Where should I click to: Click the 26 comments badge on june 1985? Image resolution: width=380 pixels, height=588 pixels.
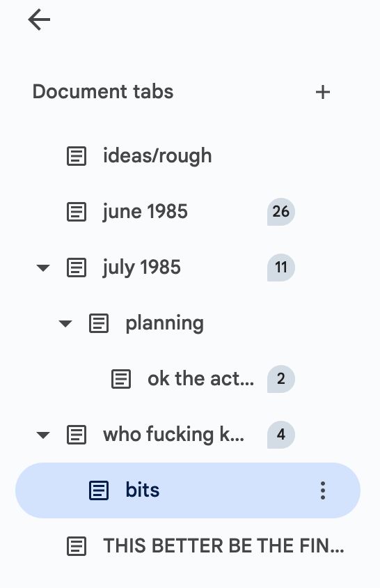pos(281,212)
